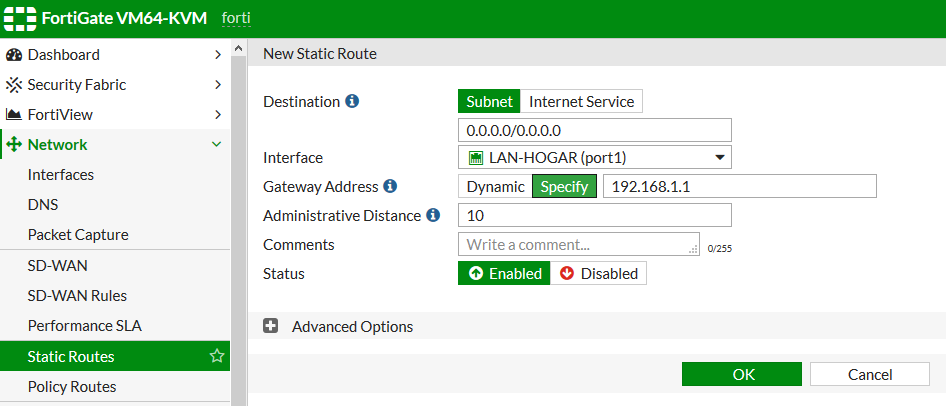Click the Administrative Distance info icon
946x406 pixels.
coord(433,215)
